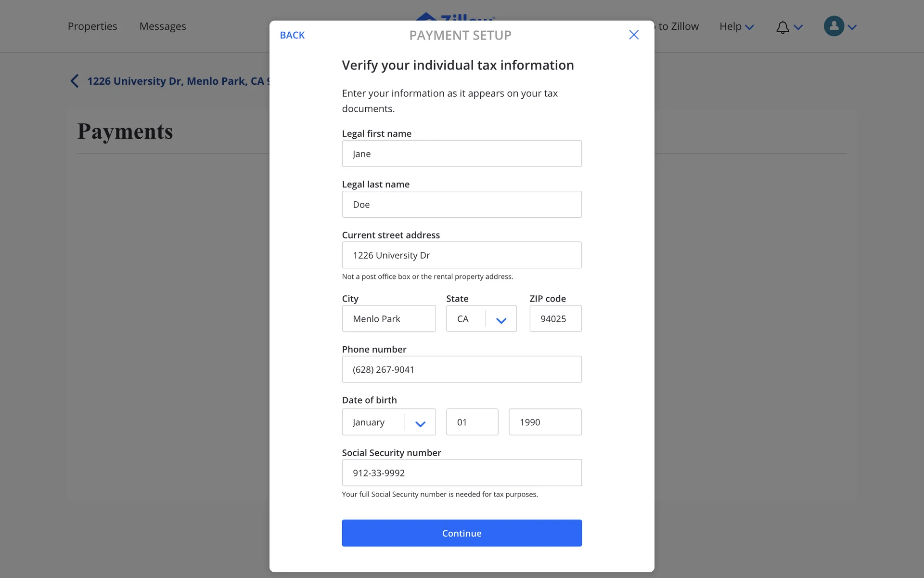The height and width of the screenshot is (578, 924).
Task: Expand the chevron next to the avatar
Action: tap(852, 27)
